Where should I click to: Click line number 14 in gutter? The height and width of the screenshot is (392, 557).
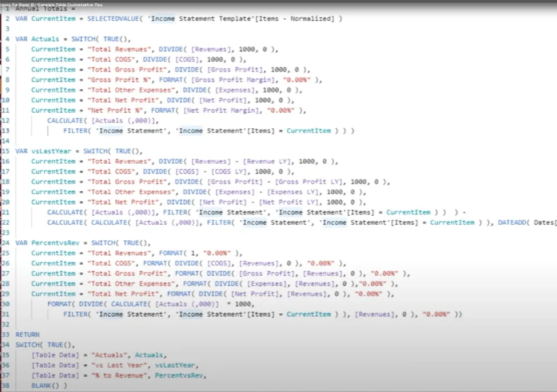point(6,141)
